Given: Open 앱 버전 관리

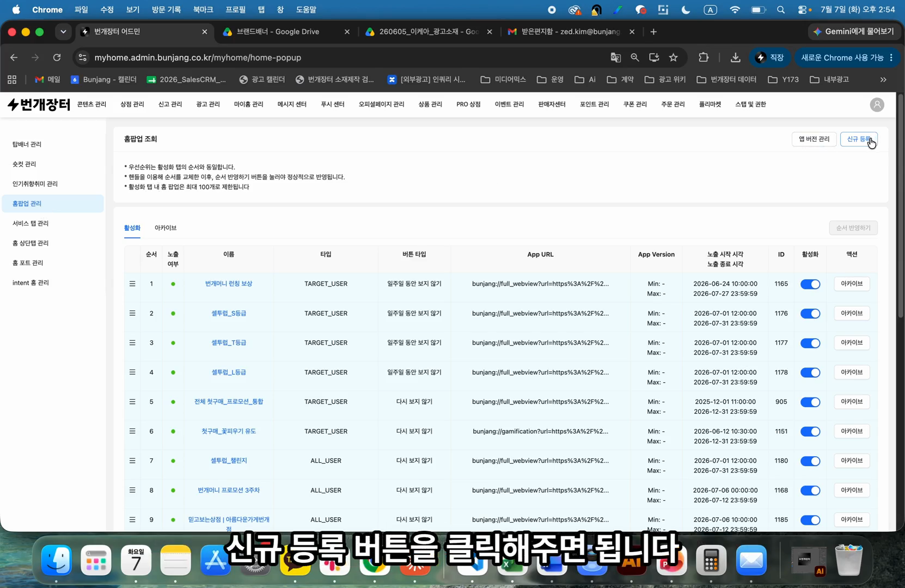Looking at the screenshot, I should [x=814, y=139].
